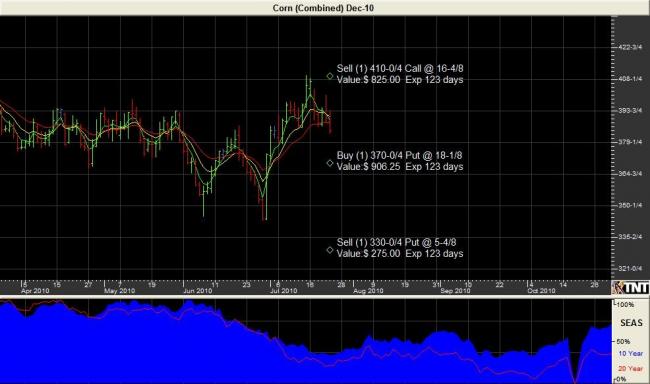Click the 422-3/4 price axis label

(630, 47)
